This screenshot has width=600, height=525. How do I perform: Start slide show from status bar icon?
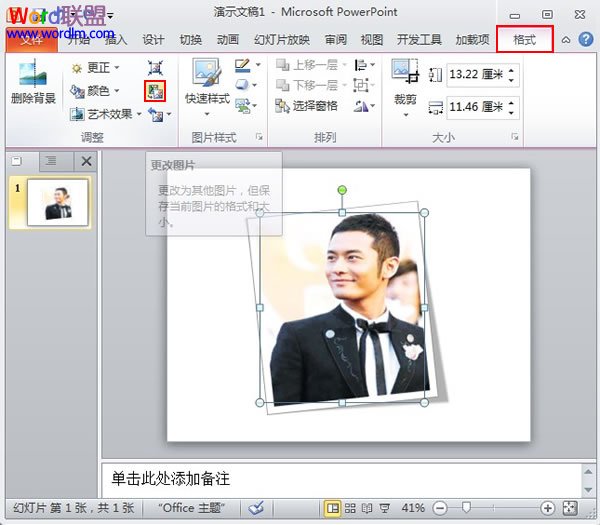[385, 508]
